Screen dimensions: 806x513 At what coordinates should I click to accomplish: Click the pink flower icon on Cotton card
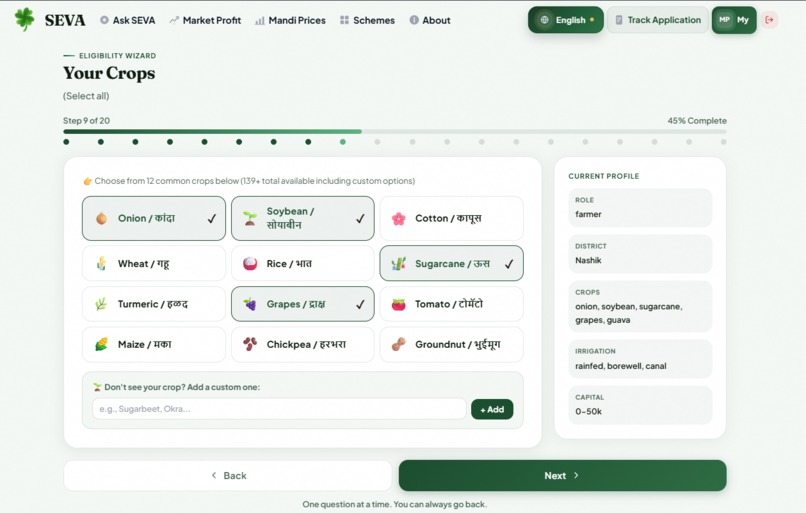tap(398, 218)
